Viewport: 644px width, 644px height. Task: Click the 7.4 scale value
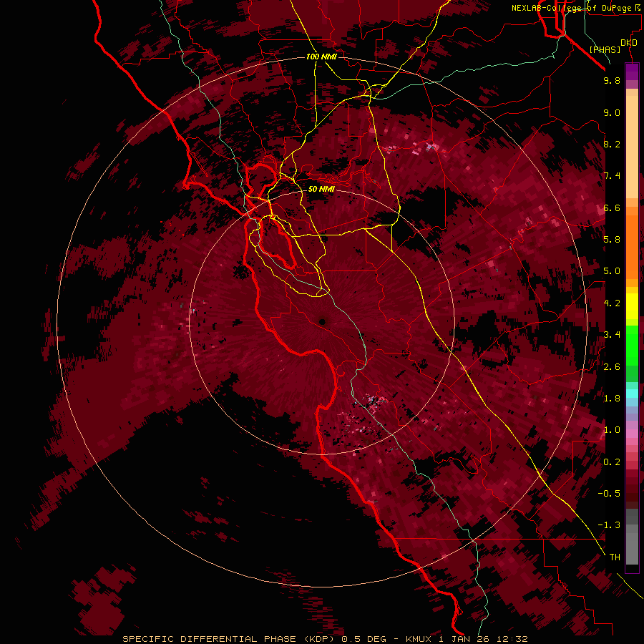click(x=612, y=176)
